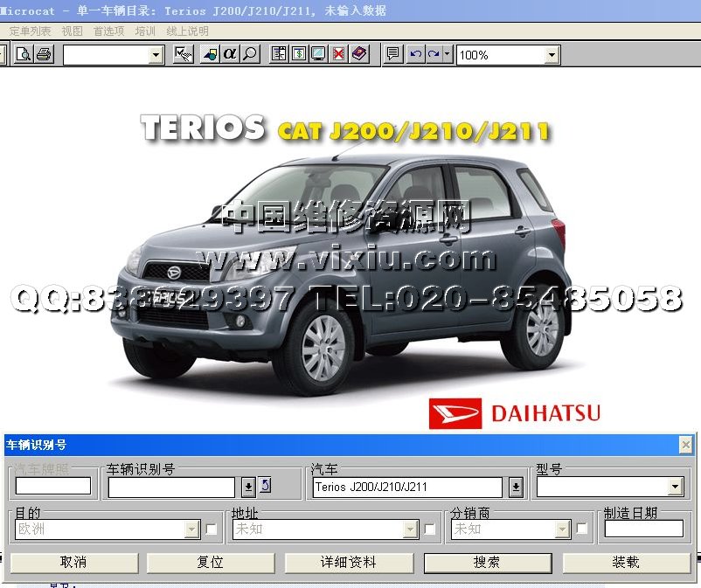Click the notes speech bubble icon
Screen dimensions: 701x588
[x=393, y=54]
